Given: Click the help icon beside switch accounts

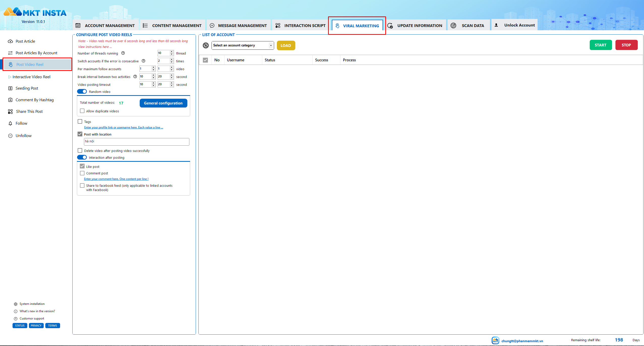Looking at the screenshot, I should click(x=143, y=61).
